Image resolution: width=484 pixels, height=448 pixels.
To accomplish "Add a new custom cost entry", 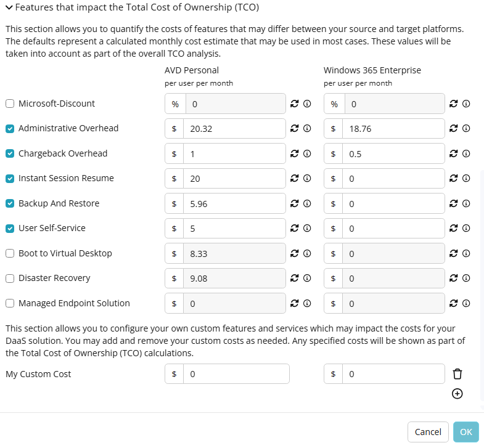I will pyautogui.click(x=457, y=394).
